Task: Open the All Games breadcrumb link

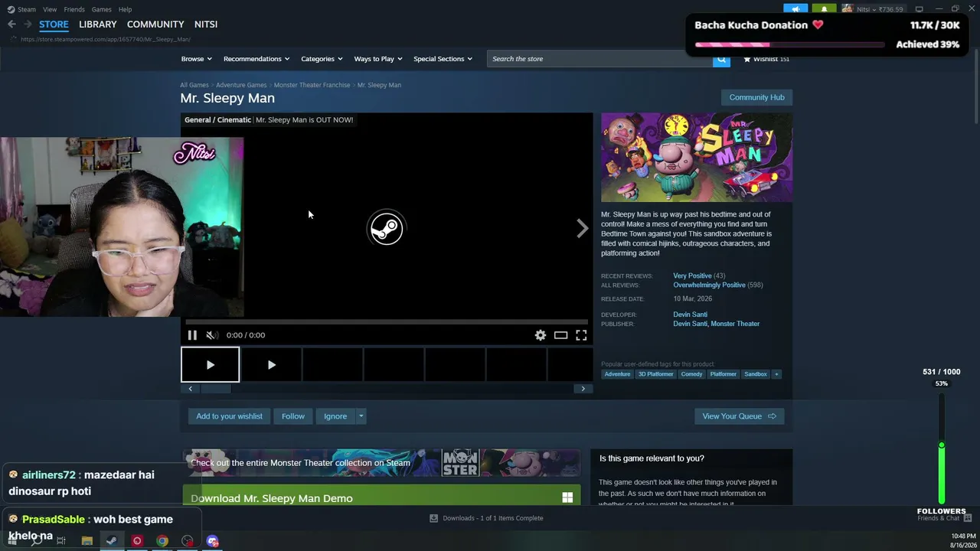Action: click(x=194, y=85)
